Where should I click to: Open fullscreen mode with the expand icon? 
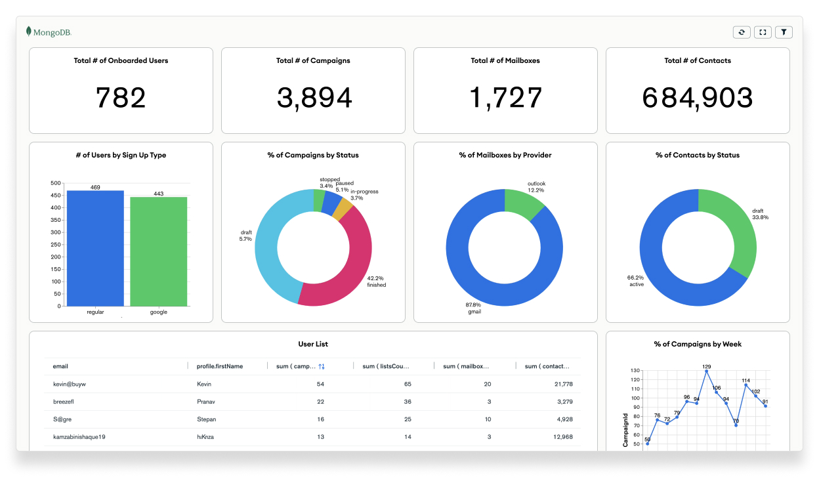tap(763, 32)
